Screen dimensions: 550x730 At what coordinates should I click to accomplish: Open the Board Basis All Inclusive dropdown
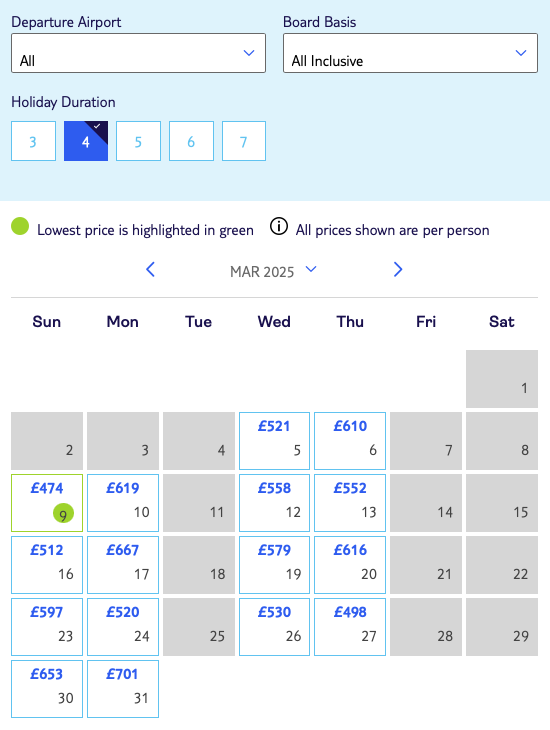click(410, 53)
